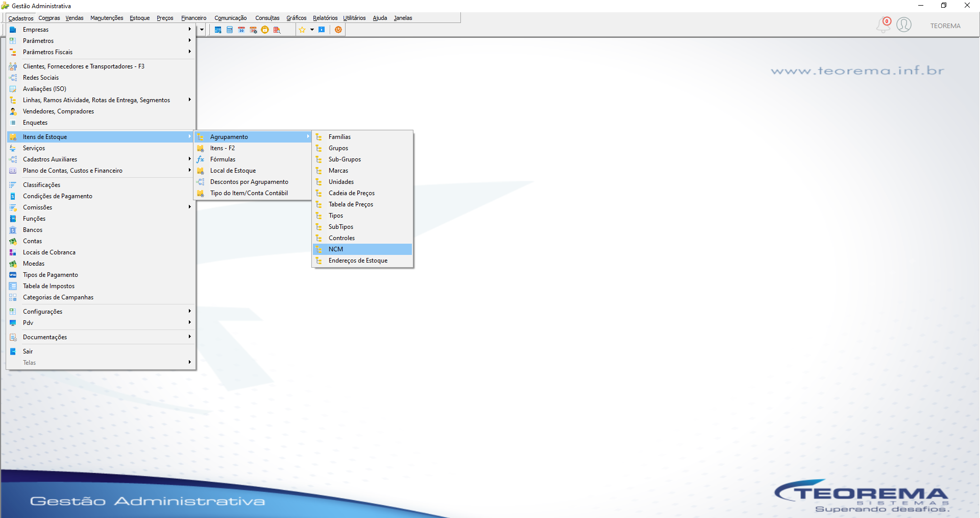Select Unidades entry

pyautogui.click(x=362, y=182)
